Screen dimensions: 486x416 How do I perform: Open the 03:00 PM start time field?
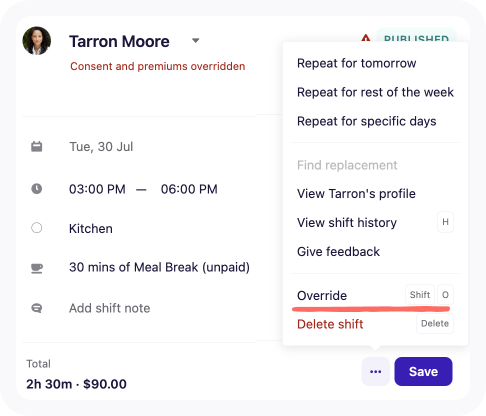coord(97,189)
